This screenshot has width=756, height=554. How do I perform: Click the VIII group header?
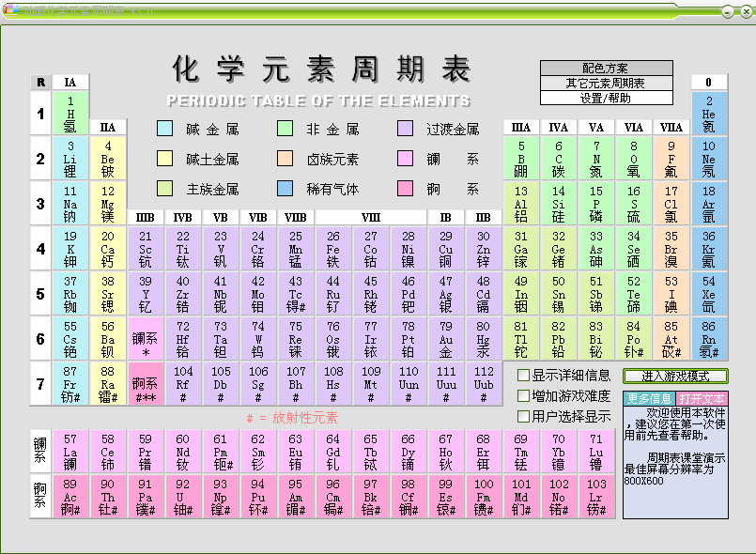[x=371, y=218]
